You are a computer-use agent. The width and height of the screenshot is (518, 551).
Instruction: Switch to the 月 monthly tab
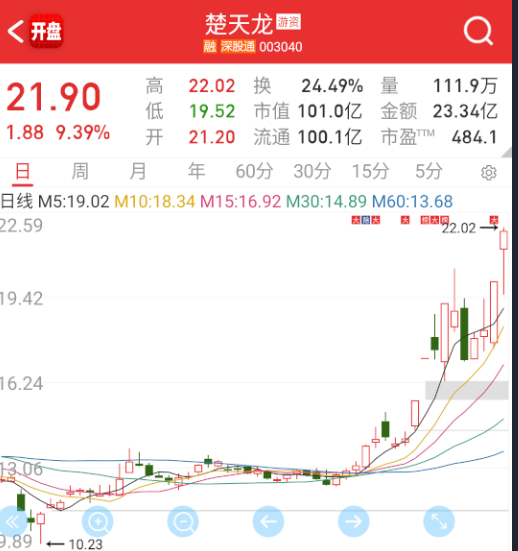point(138,171)
